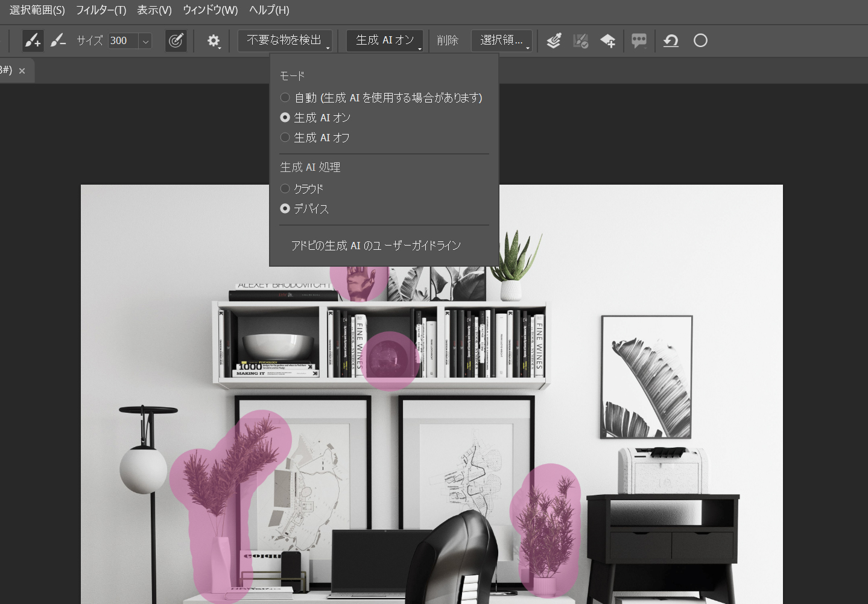Click the 削除 label in the options bar

448,40
